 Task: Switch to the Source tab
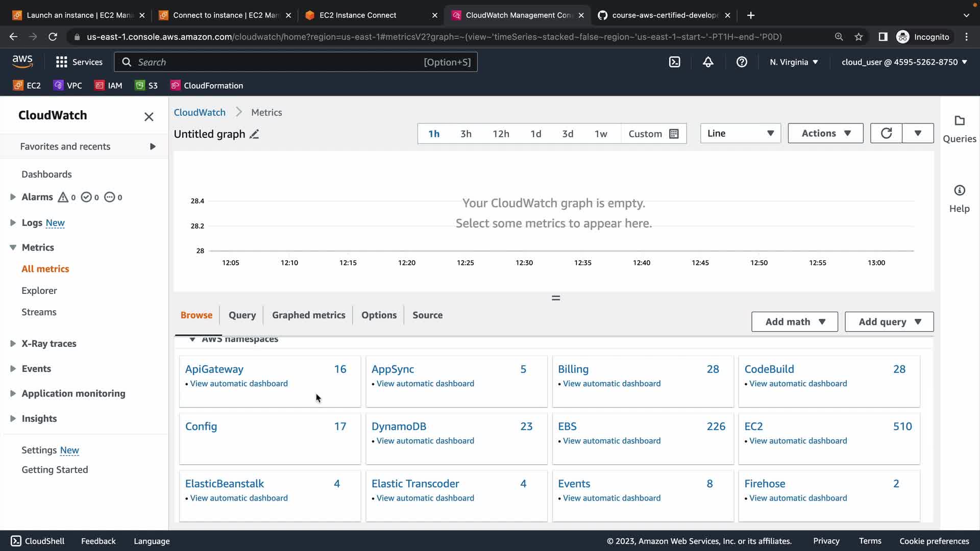tap(427, 315)
